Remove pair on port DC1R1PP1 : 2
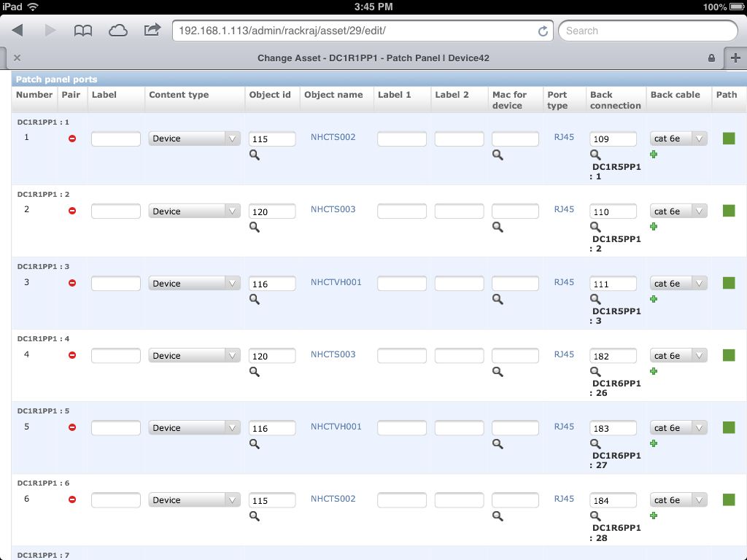The image size is (747, 560). click(72, 211)
